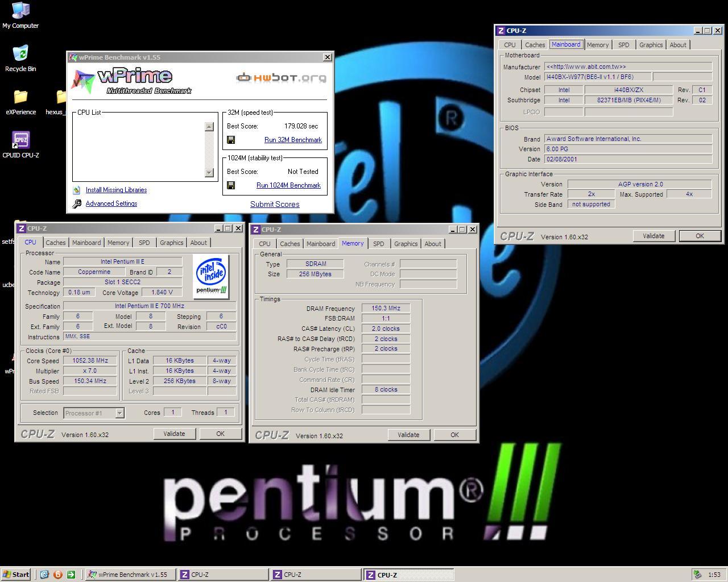
Task: Open Graphics tab in Memory window
Action: [x=406, y=244]
